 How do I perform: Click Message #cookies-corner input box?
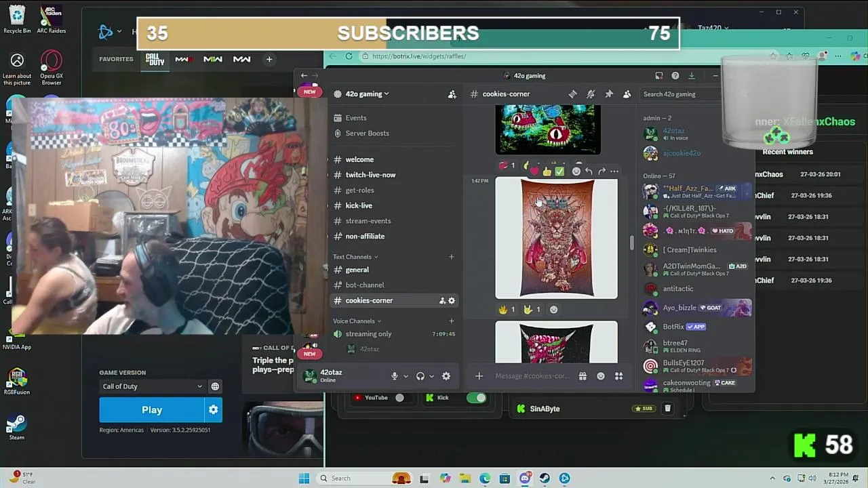[x=532, y=376]
